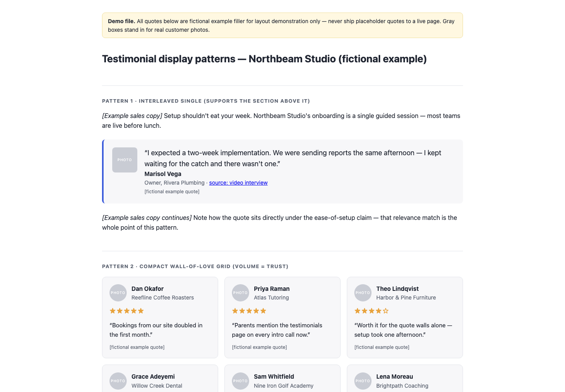The image size is (565, 392).
Task: Click Sam Whitfield's round photo avatar
Action: point(241,381)
